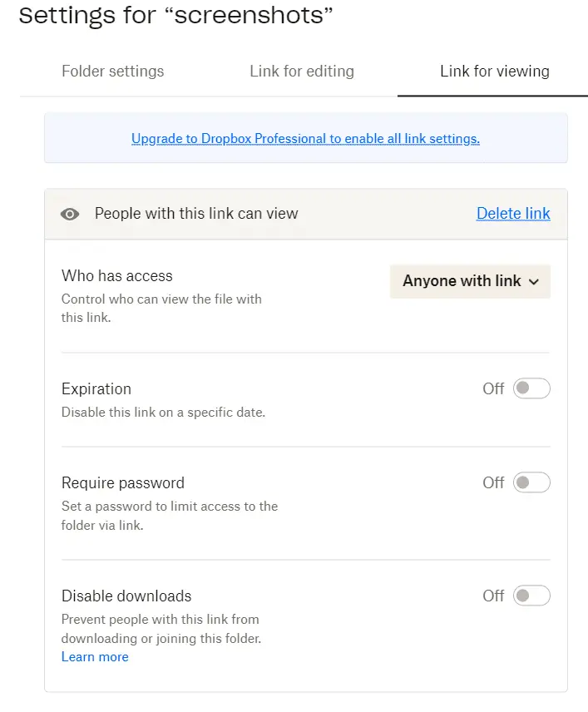Click the Require password description text
Screen dimensions: 588x712
point(170,516)
